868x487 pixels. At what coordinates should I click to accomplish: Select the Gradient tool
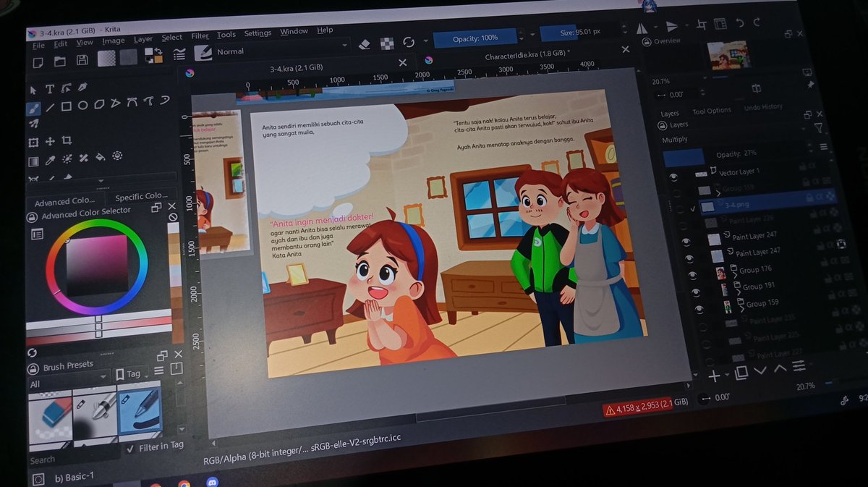(33, 161)
